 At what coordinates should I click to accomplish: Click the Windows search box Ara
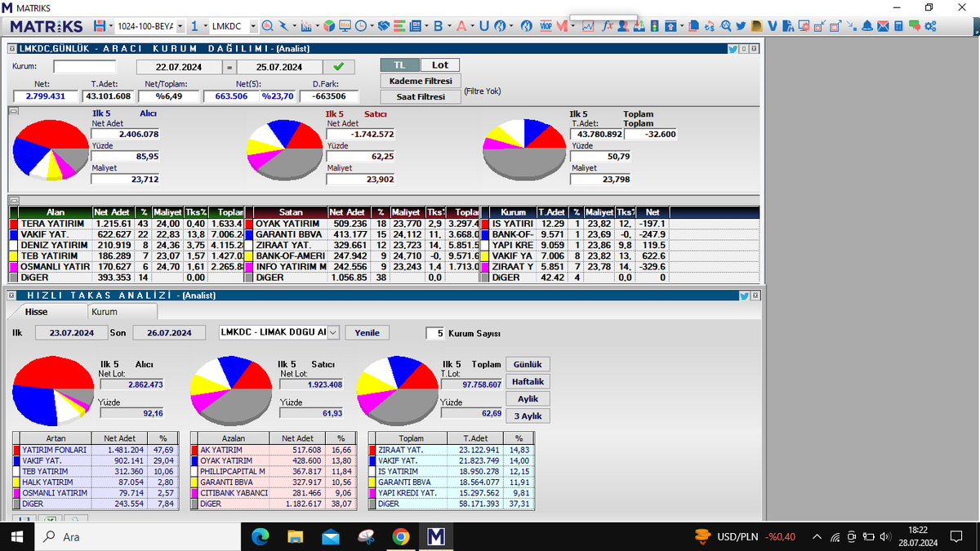pyautogui.click(x=139, y=536)
